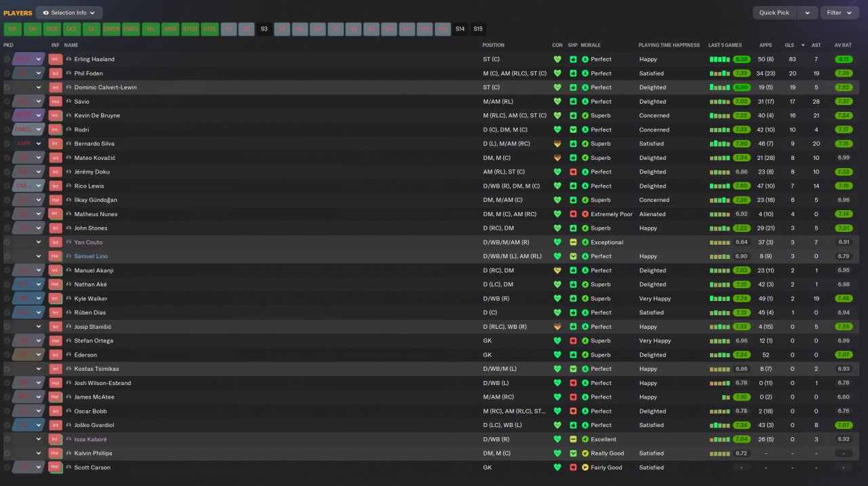Open Kalvin Phillips' position picker dropdown
868x486 pixels.
coord(39,453)
